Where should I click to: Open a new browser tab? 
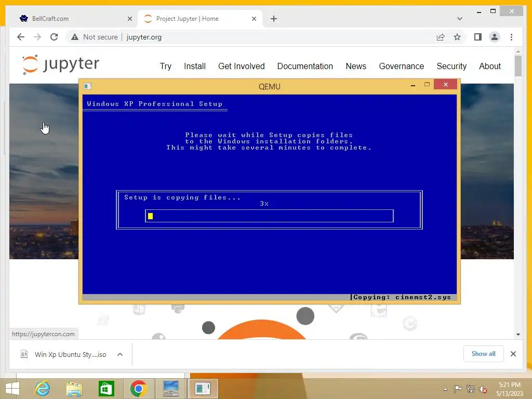tap(274, 19)
